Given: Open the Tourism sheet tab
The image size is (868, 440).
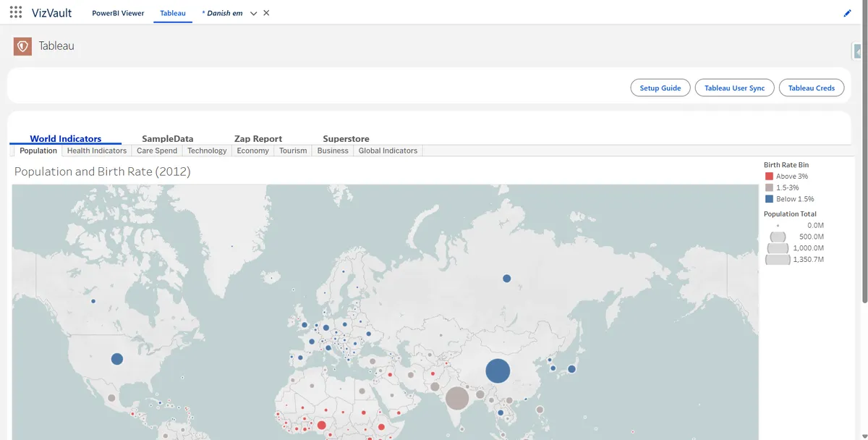Looking at the screenshot, I should [293, 151].
